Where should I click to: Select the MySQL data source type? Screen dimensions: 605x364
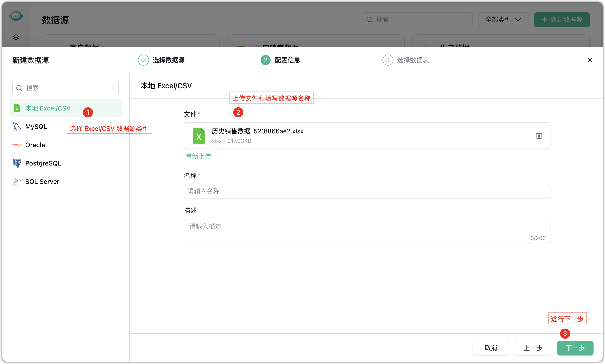click(36, 126)
